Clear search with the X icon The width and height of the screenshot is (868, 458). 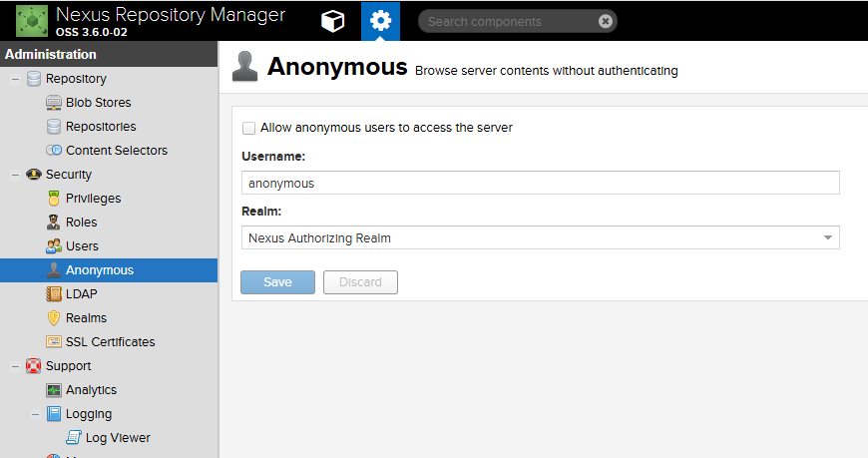pyautogui.click(x=605, y=21)
